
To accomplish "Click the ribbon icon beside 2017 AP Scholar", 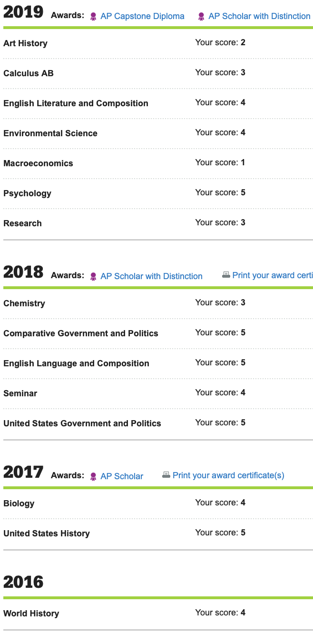I will 93,476.
